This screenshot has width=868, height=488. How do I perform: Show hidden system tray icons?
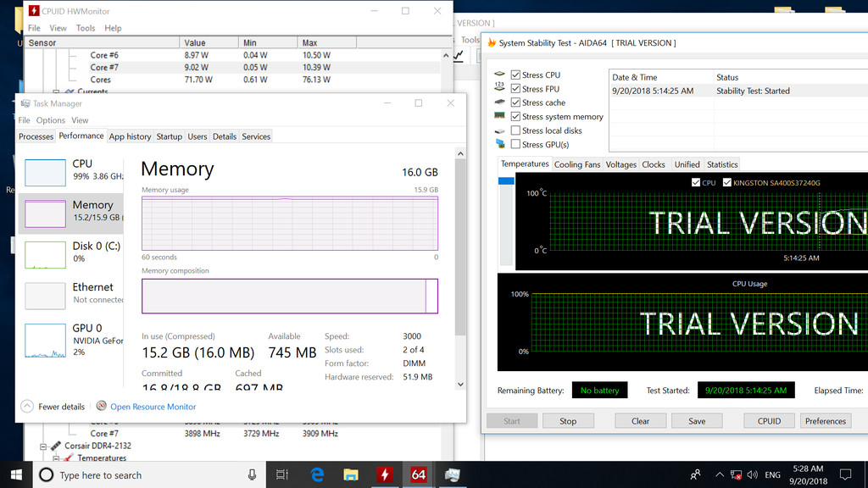pos(719,474)
